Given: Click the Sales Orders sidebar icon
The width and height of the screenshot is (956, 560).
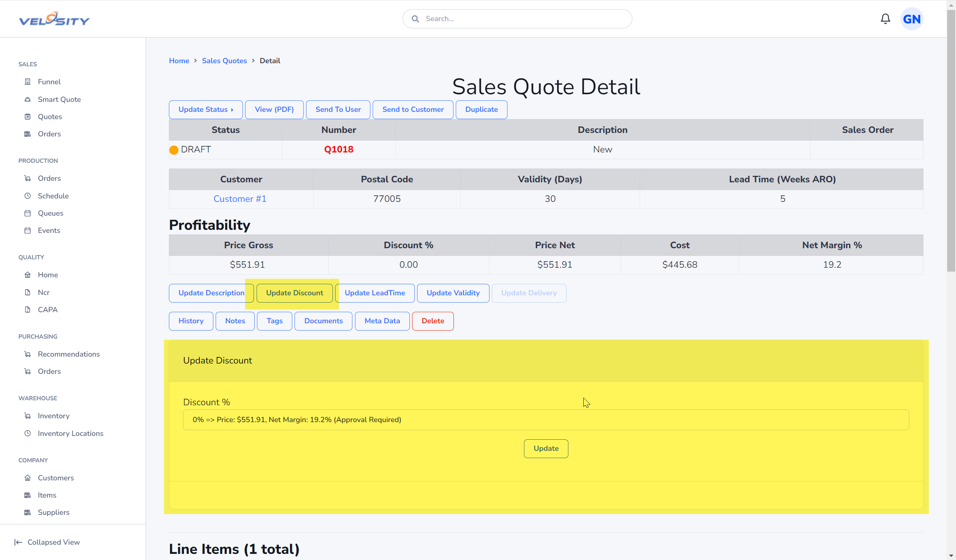Looking at the screenshot, I should (28, 134).
